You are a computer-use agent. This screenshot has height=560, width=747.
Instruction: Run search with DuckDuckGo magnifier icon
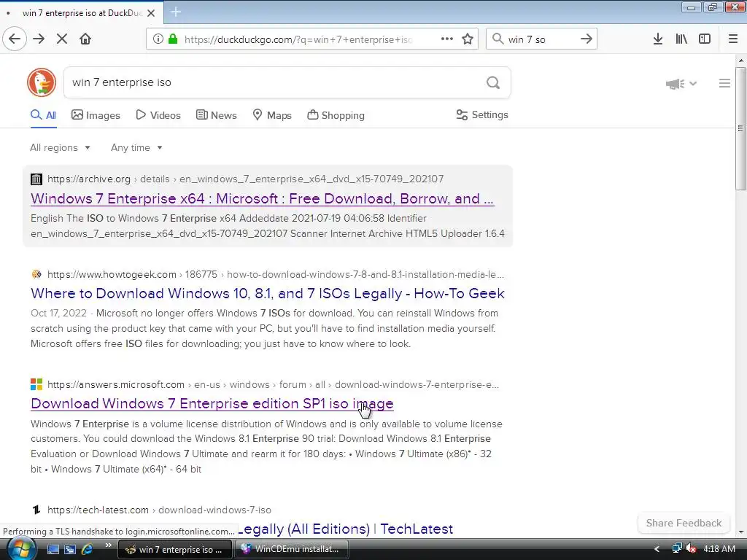[x=493, y=83]
